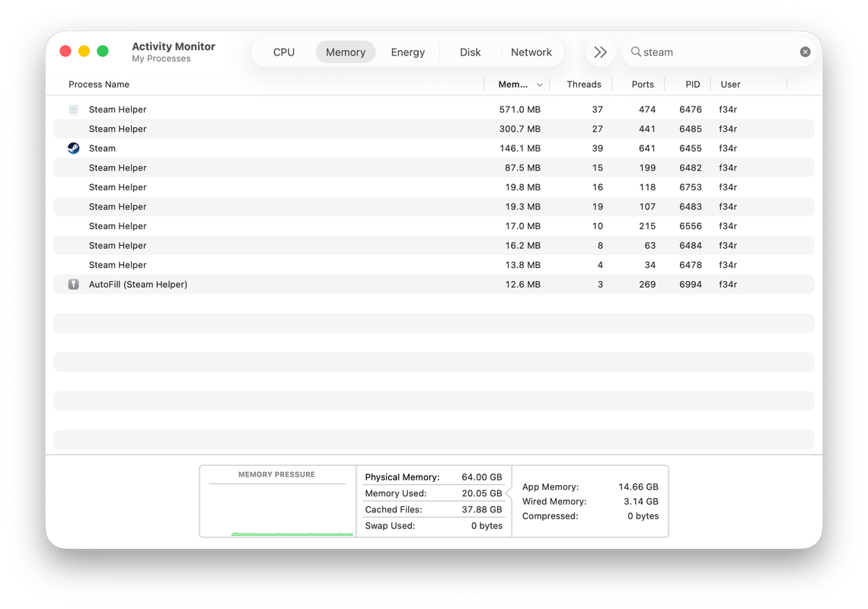Viewport: 868px width, 609px height.
Task: Click the Wired Memory 3.14 GB entry
Action: 590,501
